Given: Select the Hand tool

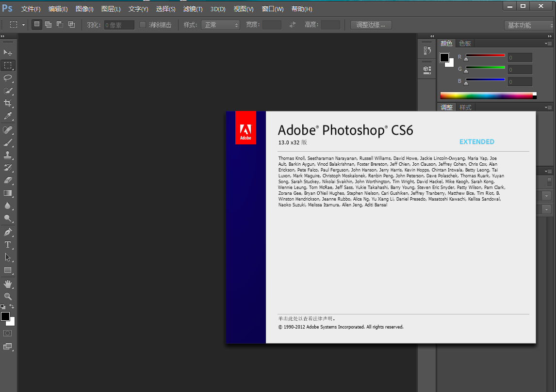Looking at the screenshot, I should [8, 283].
